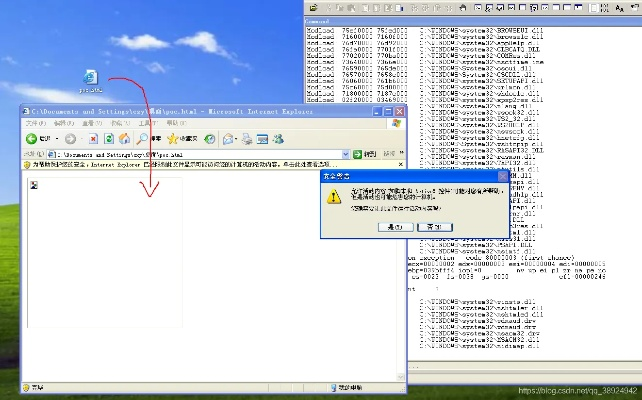Open the File (文件) menu in IE
This screenshot has height=400, width=642.
[33, 123]
